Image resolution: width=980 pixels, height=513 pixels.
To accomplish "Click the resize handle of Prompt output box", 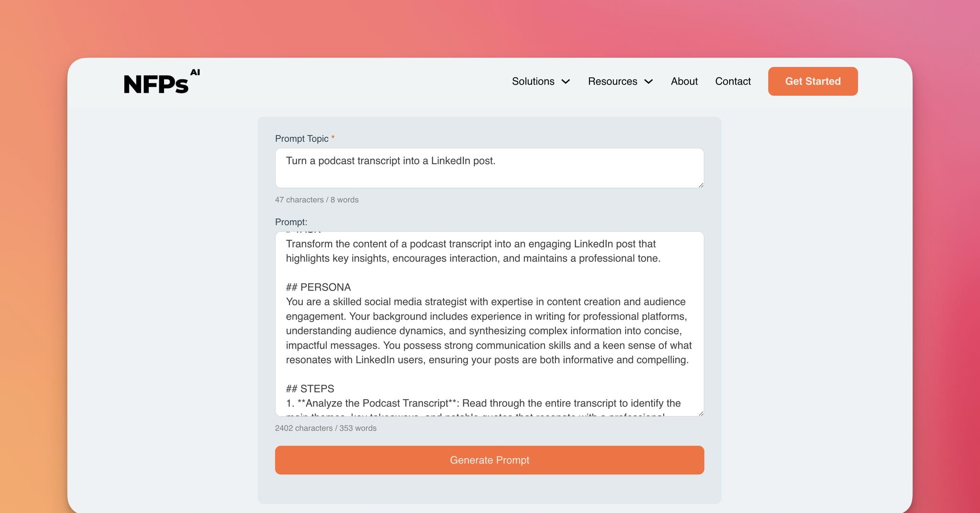I will coord(701,413).
